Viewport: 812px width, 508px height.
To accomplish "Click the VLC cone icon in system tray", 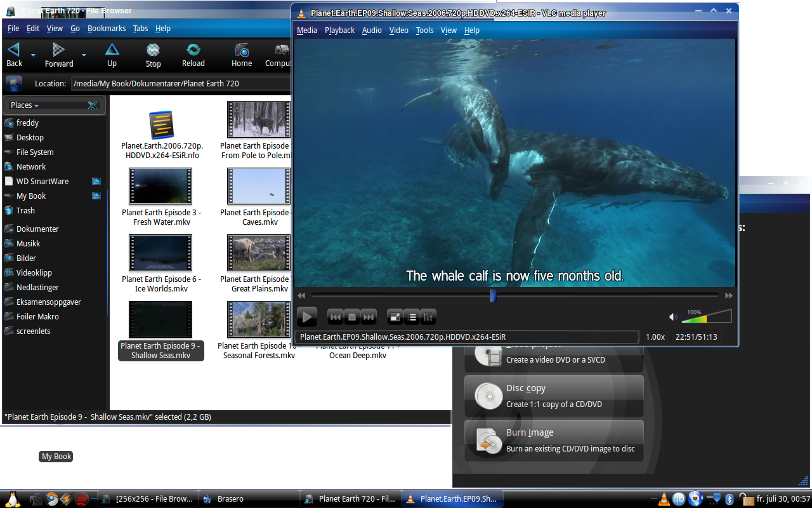I will [x=664, y=499].
